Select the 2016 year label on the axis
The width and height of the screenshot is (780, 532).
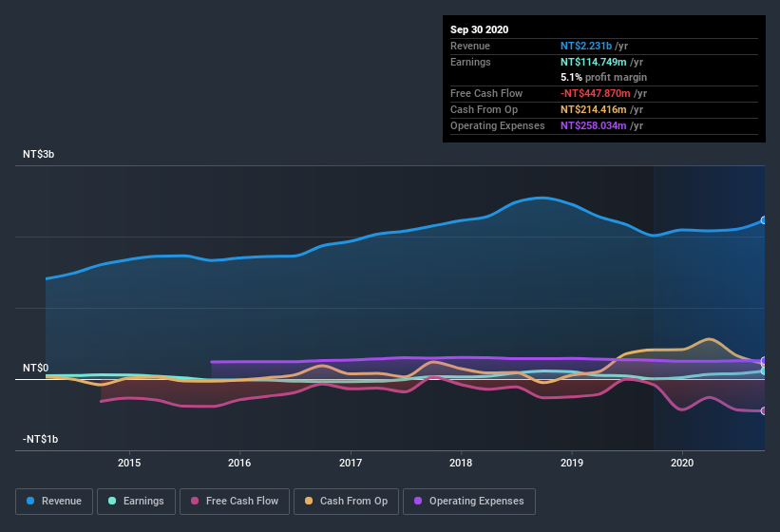[x=239, y=463]
